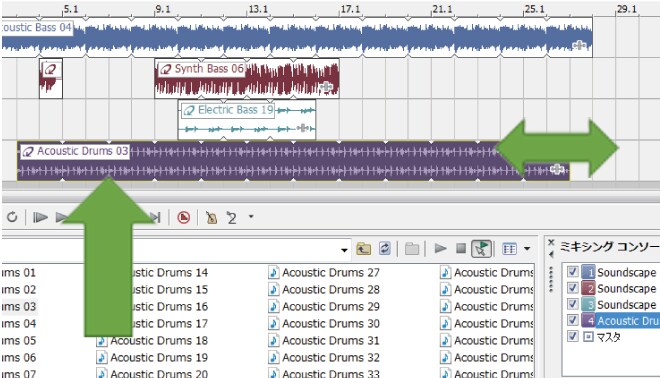Click loop icon on Synth Bass 06 clip
Viewport: 660px width, 378px height.
click(166, 69)
